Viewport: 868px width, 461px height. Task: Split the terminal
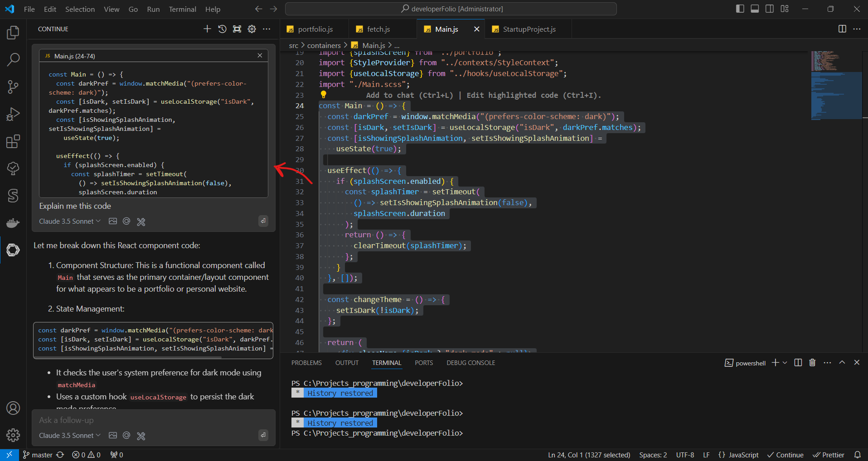pyautogui.click(x=798, y=363)
